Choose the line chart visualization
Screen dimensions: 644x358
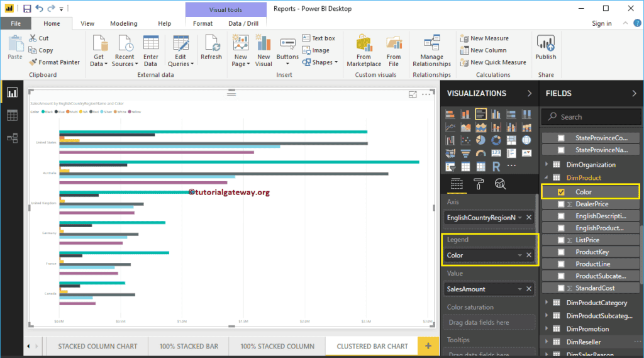[450, 127]
